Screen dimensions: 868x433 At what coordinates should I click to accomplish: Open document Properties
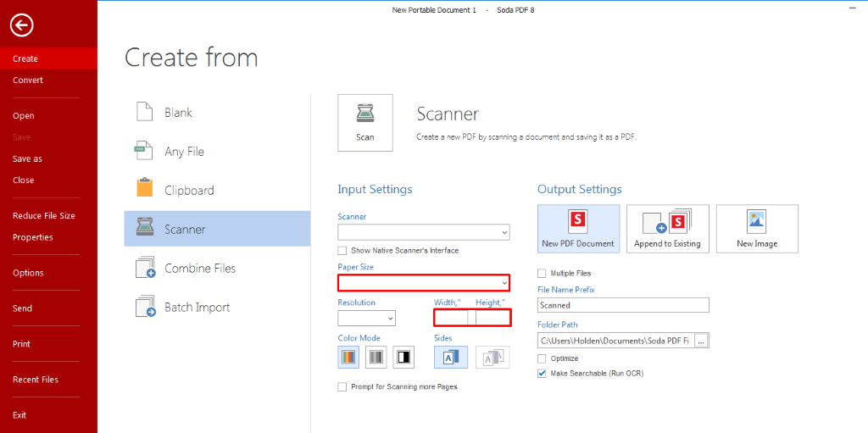pyautogui.click(x=48, y=237)
